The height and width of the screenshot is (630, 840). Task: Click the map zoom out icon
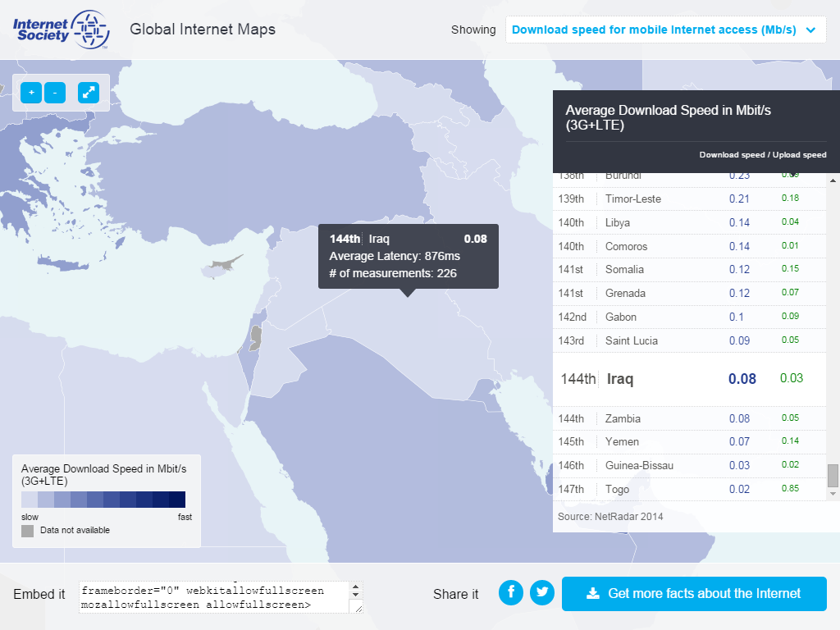tap(54, 93)
